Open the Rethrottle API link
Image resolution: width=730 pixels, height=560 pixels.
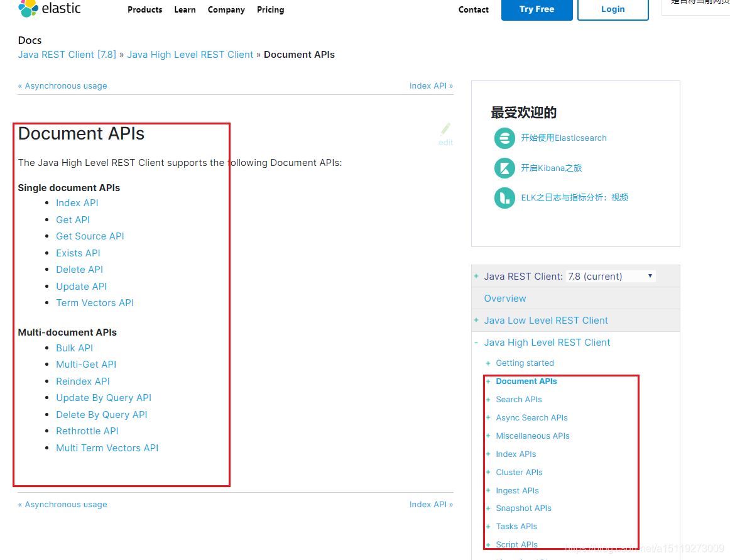pyautogui.click(x=87, y=431)
